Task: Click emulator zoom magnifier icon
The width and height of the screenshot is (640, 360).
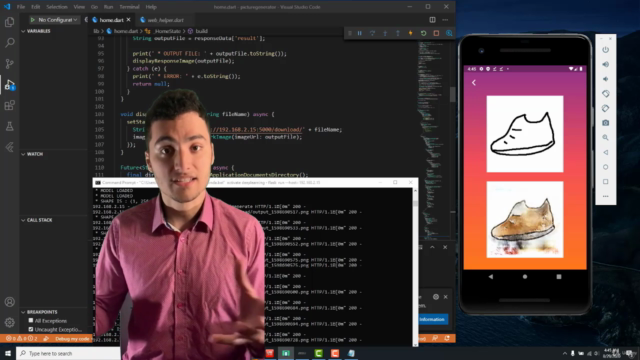Action: [x=606, y=138]
